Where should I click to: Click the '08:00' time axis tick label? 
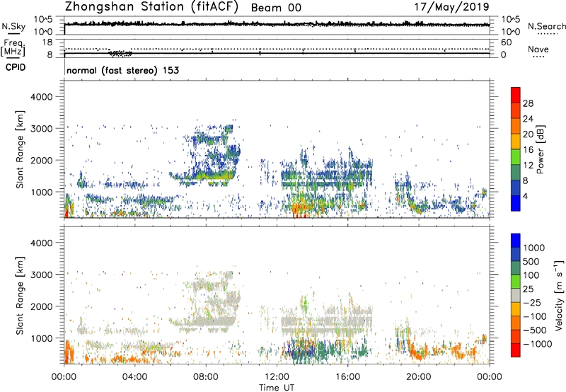coord(206,377)
